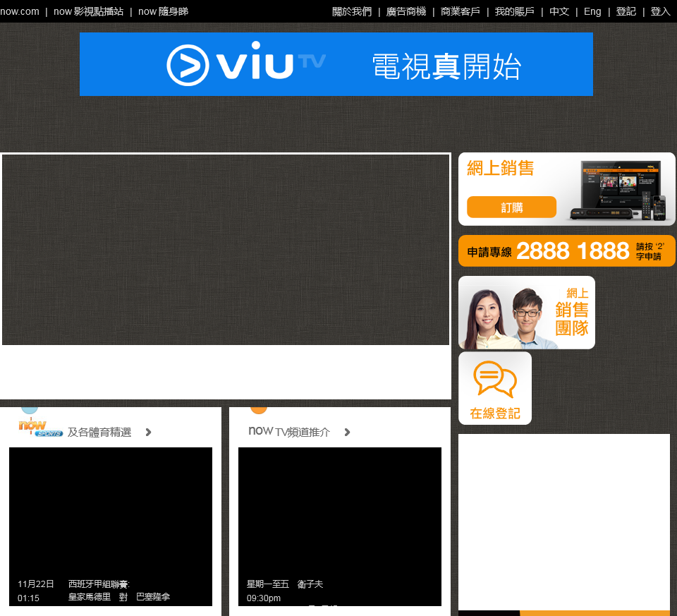The image size is (677, 616).
Task: Open 商業客戶 menu item
Action: tap(461, 11)
